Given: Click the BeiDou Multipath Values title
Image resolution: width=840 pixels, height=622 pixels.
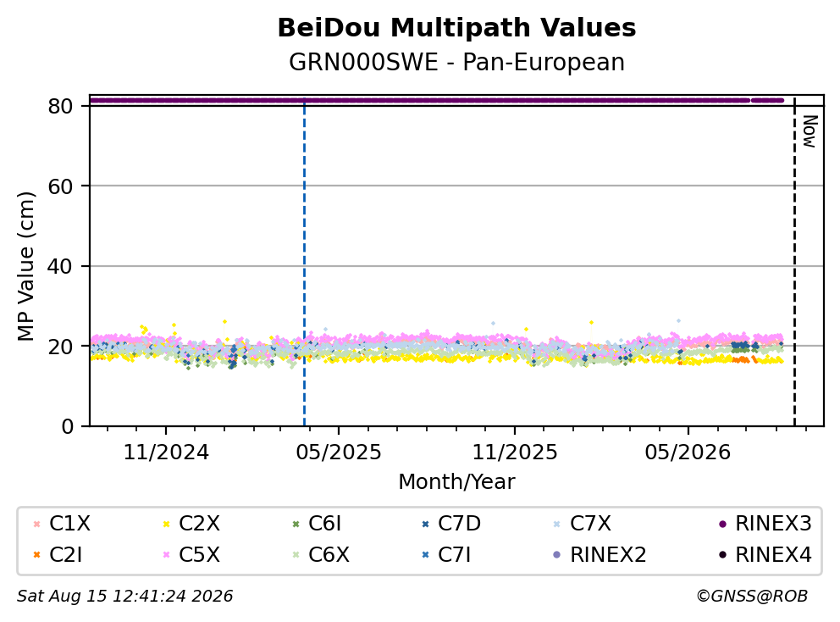Looking at the screenshot, I should (456, 28).
